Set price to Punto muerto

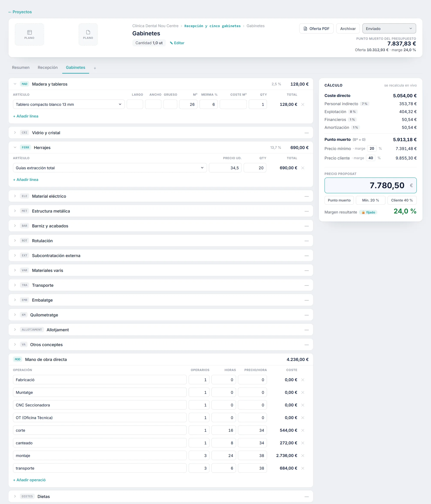coord(339,200)
